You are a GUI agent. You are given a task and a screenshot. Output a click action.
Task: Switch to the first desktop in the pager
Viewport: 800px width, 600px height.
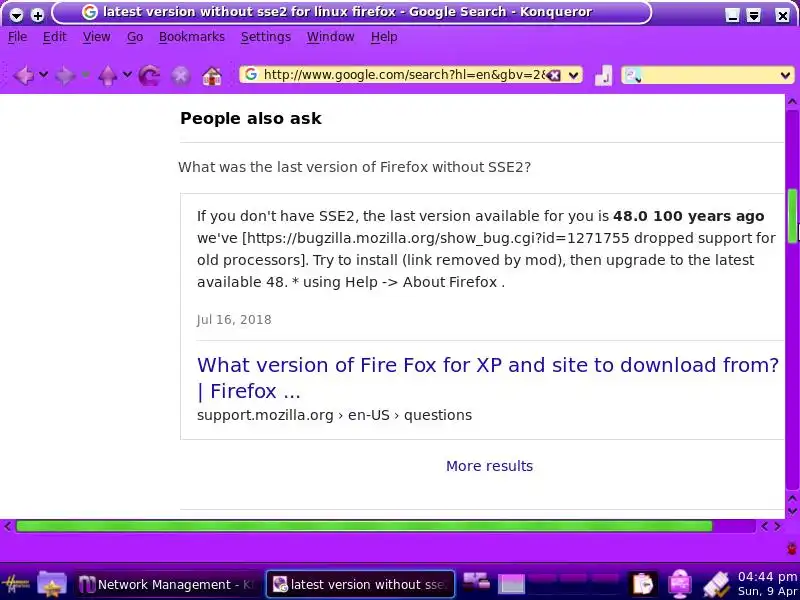tap(511, 583)
